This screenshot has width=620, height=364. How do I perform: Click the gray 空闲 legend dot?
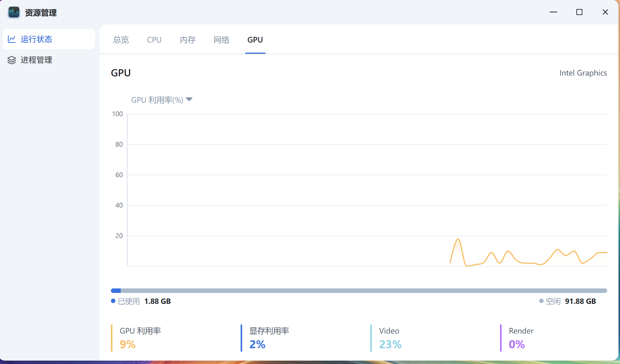pyautogui.click(x=541, y=301)
